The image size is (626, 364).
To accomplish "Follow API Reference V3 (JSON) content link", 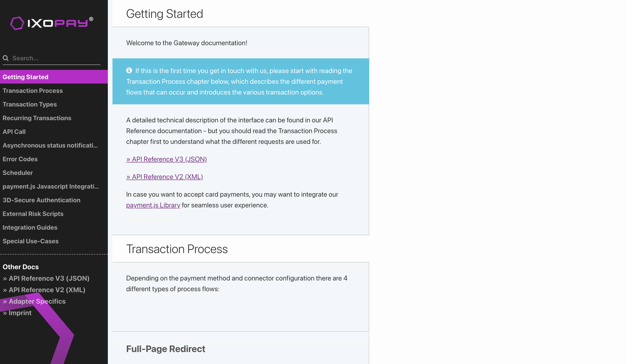I will click(x=167, y=159).
